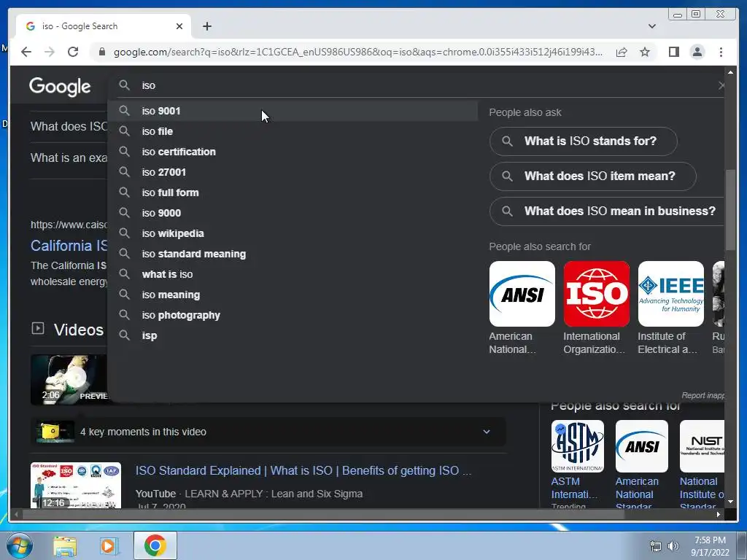
Task: Click the Google logo
Action: coord(60,86)
